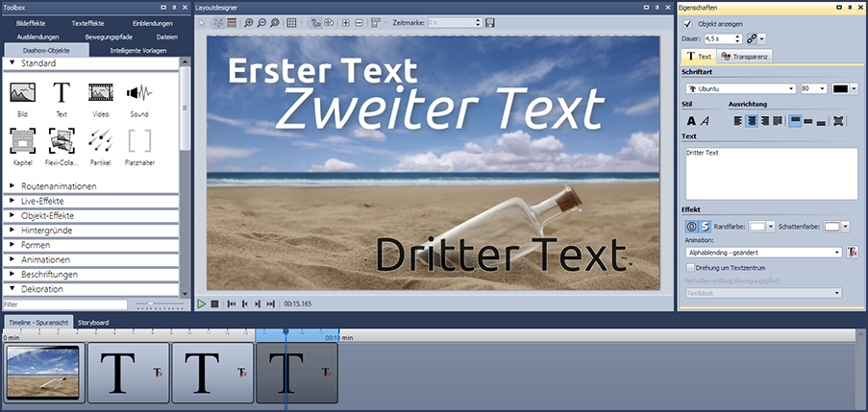Click the arrow pointer tool in Layoutdesigner
Viewport: 868px width, 412px height.
202,23
